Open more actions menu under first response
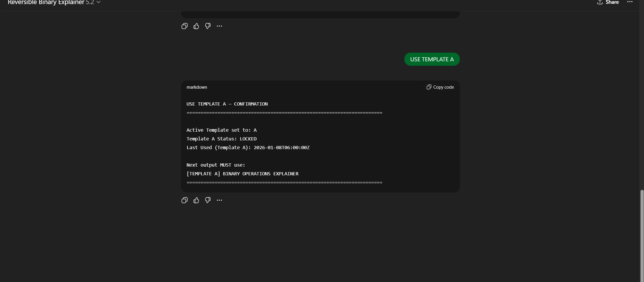Screen dimensions: 644x282 click(x=219, y=26)
